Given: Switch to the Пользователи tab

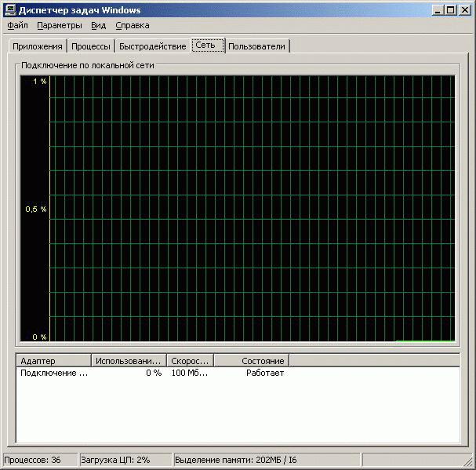Looking at the screenshot, I should (x=257, y=46).
